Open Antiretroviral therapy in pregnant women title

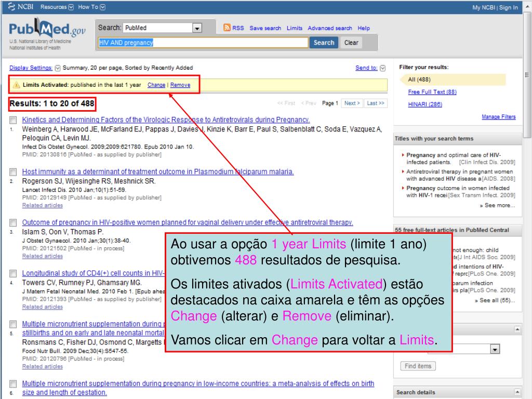[x=459, y=175]
